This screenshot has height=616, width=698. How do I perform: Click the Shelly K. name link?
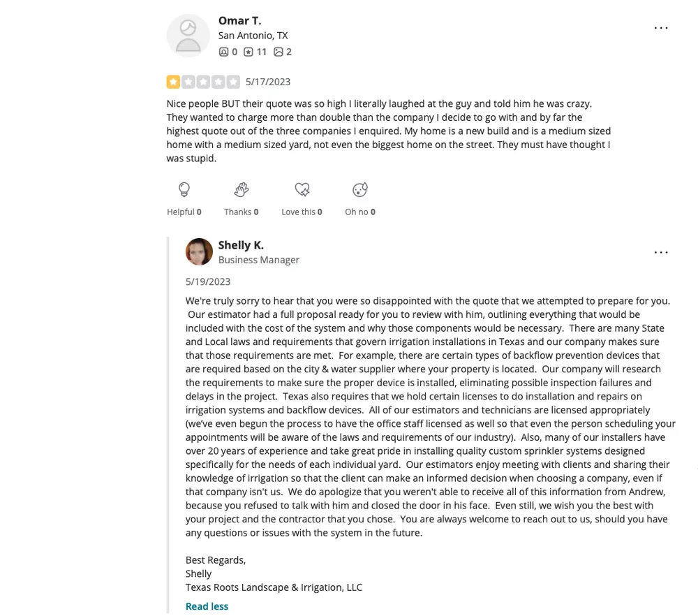click(241, 245)
